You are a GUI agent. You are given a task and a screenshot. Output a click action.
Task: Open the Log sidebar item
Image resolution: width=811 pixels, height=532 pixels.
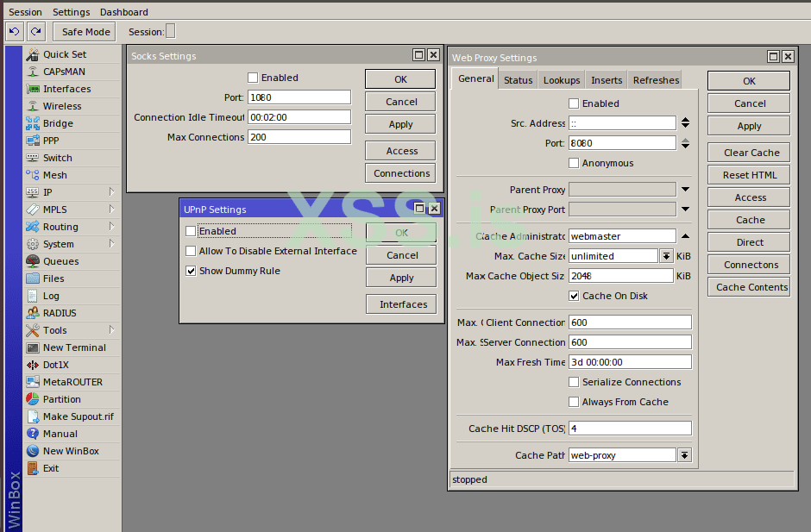click(72, 296)
